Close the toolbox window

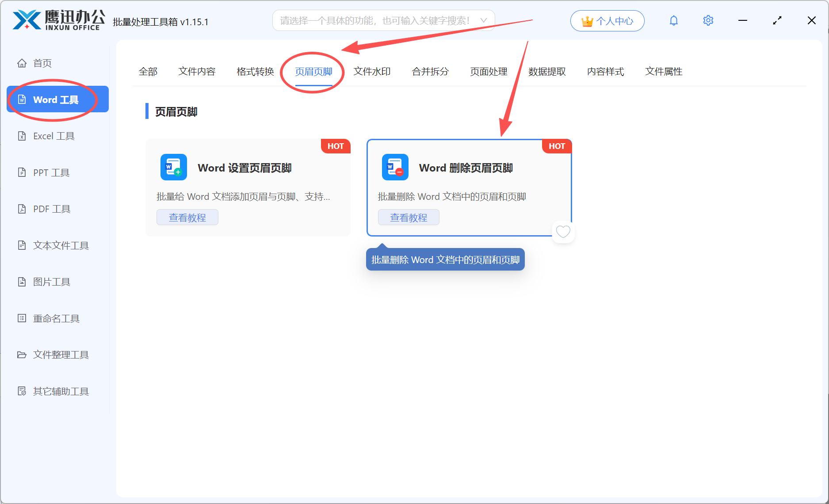point(812,21)
